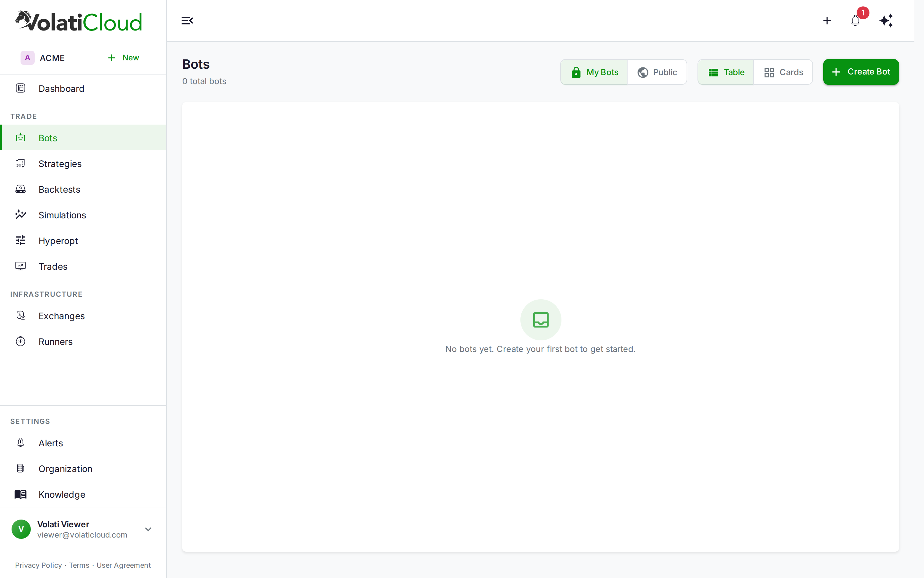
Task: Open the User Agreement link
Action: click(x=124, y=565)
